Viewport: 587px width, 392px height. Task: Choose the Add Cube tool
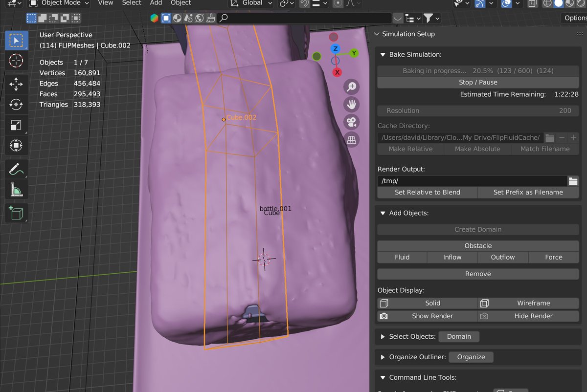coord(16,213)
